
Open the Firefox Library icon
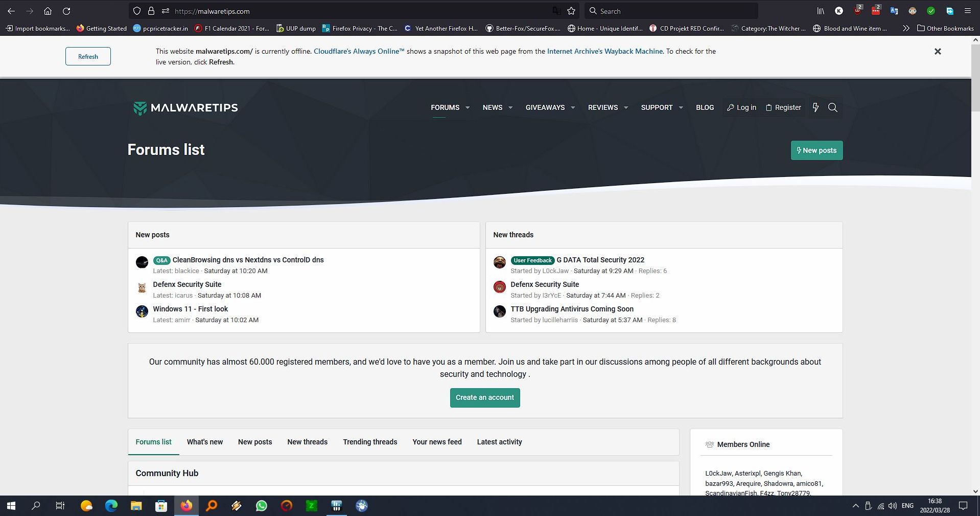(821, 11)
